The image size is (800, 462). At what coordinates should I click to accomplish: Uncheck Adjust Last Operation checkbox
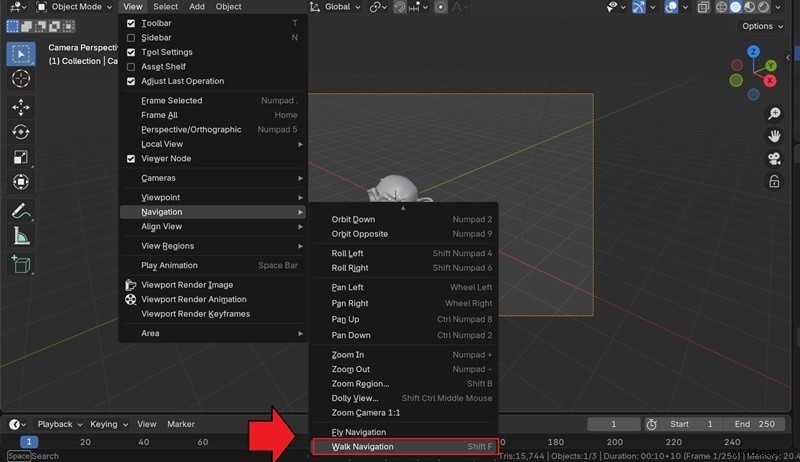[131, 82]
